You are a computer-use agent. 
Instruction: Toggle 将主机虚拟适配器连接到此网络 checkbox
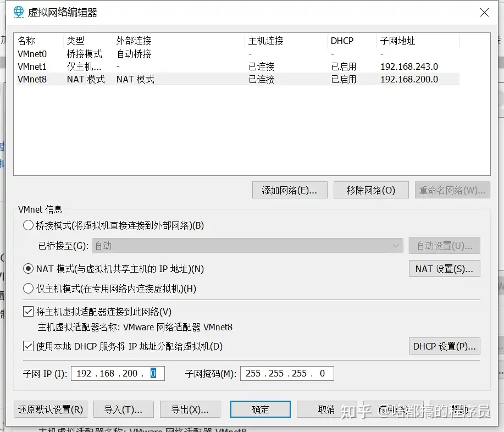[x=28, y=312]
